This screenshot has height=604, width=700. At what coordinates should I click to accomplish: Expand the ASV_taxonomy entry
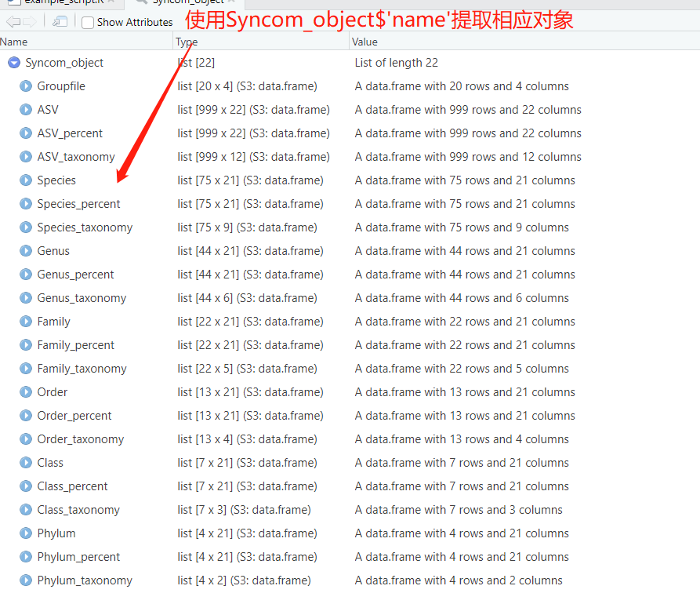[x=26, y=157]
